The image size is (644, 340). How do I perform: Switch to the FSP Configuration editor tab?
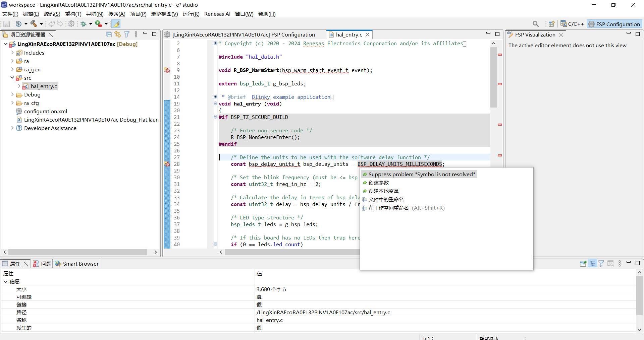(x=244, y=35)
